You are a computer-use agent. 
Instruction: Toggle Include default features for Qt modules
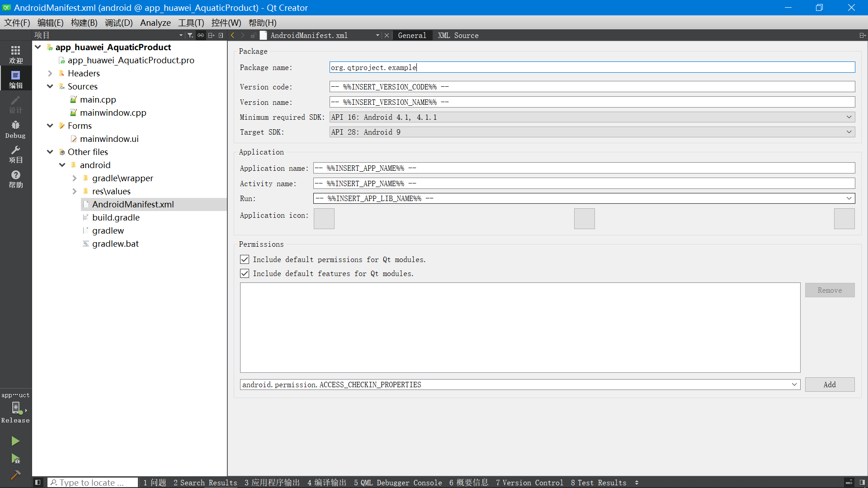[x=244, y=273]
